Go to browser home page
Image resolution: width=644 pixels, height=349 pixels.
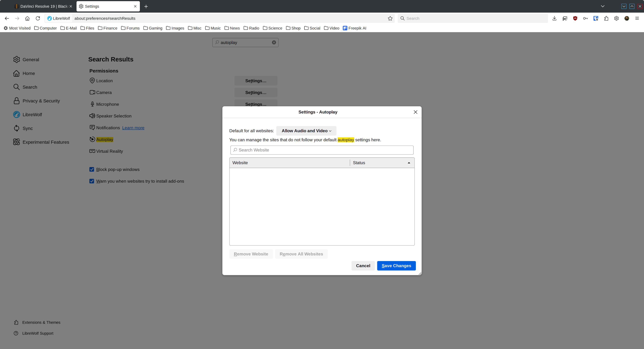[x=27, y=18]
